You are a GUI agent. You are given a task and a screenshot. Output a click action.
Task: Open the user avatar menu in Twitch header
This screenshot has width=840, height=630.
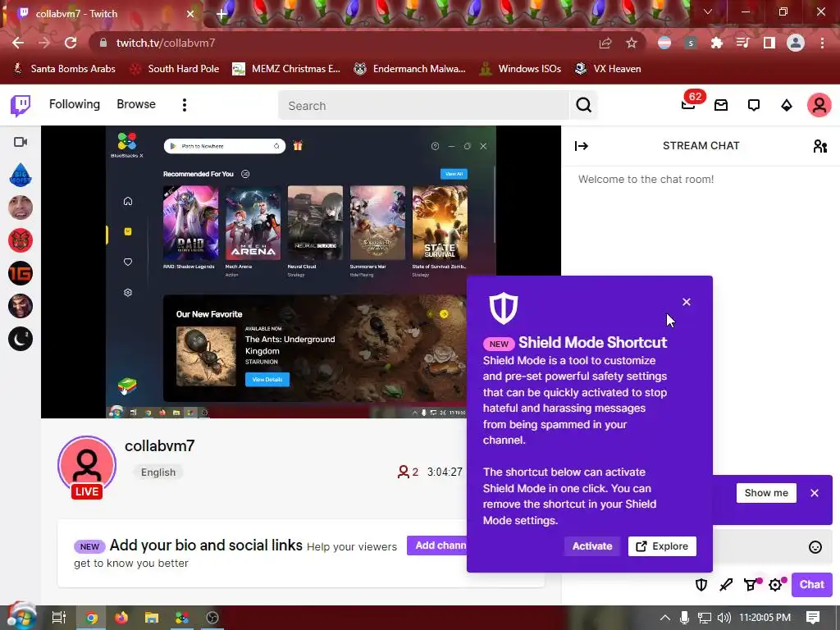819,105
